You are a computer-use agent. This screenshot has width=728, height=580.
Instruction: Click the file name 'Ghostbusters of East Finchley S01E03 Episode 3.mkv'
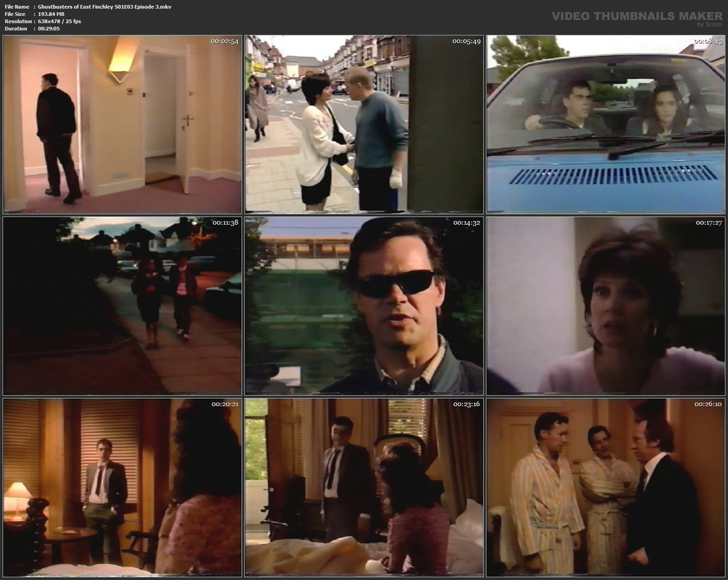coord(104,7)
